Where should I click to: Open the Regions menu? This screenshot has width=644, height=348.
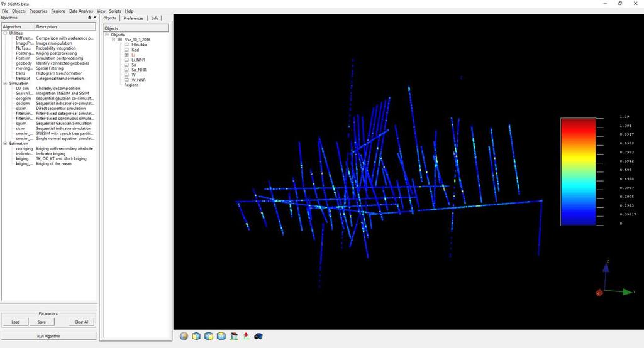pos(58,11)
